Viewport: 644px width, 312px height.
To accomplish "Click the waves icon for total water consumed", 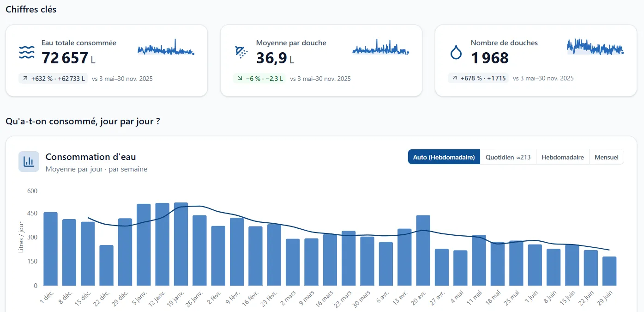I will [x=27, y=53].
